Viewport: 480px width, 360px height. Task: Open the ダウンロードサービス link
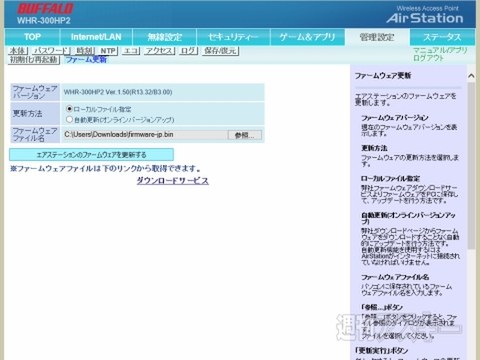point(173,181)
